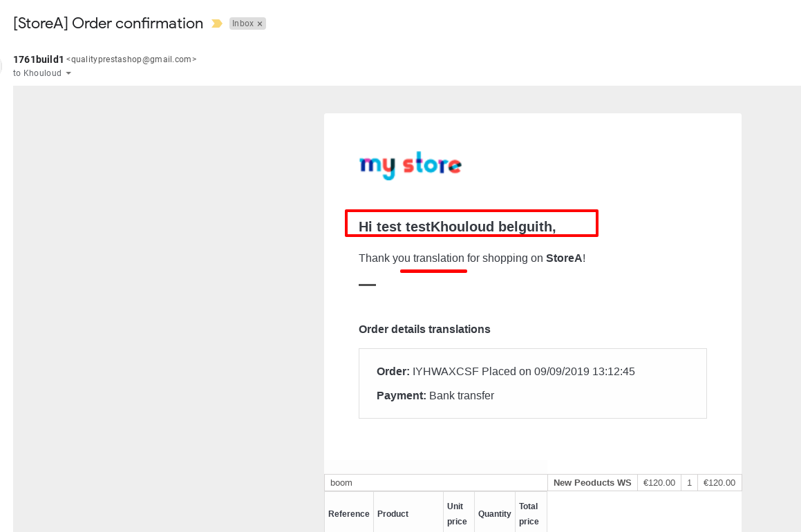Click the Reference column header
The width and height of the screenshot is (801, 532).
[x=349, y=513]
